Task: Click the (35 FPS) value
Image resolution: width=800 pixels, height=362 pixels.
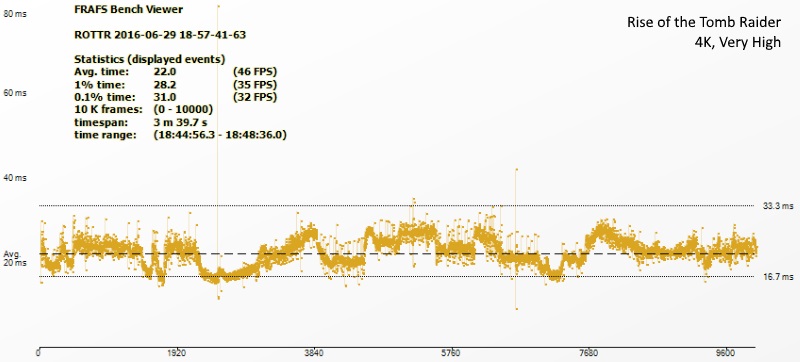Action: (x=255, y=84)
